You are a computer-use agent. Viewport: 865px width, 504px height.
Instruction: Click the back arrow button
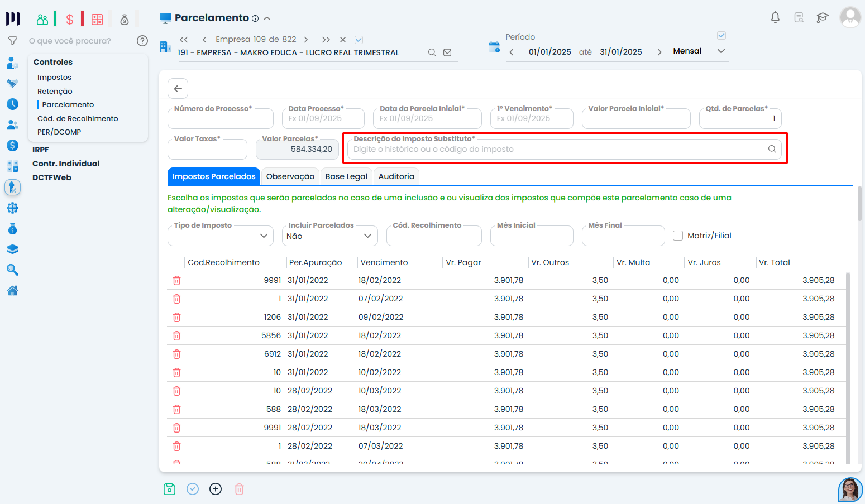tap(178, 89)
